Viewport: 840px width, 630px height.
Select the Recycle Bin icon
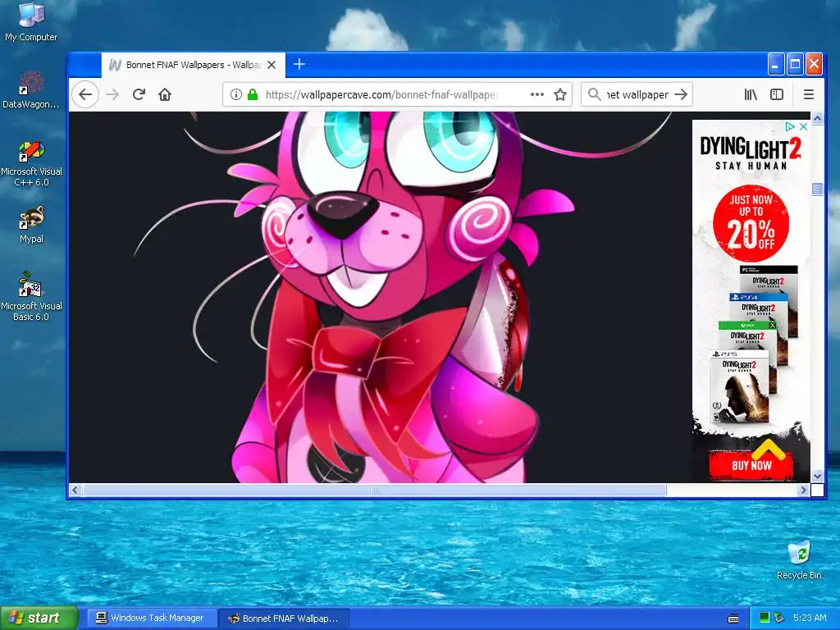point(799,559)
